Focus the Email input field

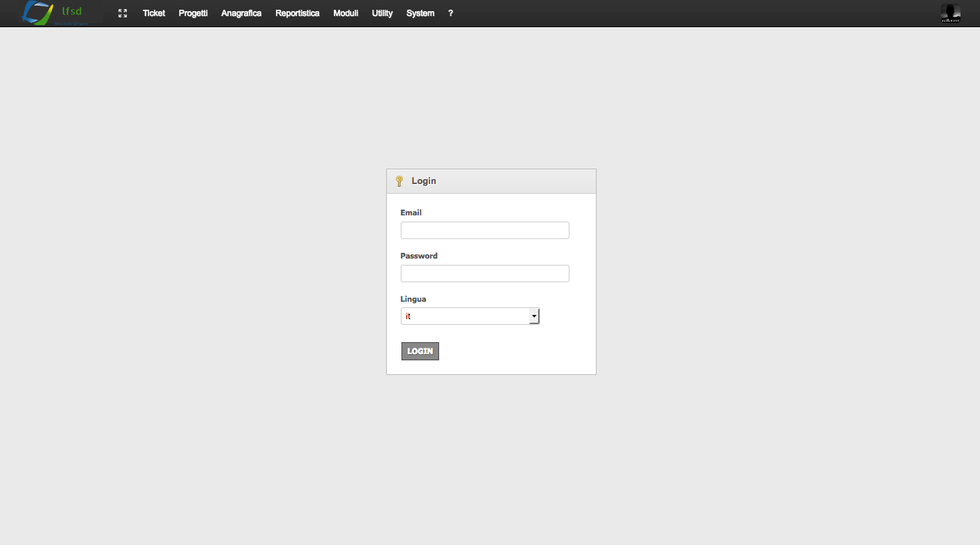tap(484, 230)
